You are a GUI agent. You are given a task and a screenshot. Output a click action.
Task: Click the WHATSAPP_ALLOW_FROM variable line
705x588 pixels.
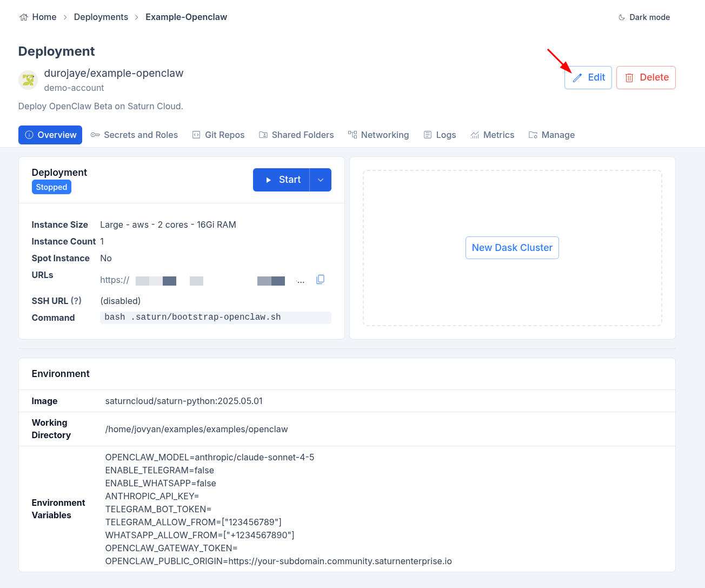(x=200, y=536)
